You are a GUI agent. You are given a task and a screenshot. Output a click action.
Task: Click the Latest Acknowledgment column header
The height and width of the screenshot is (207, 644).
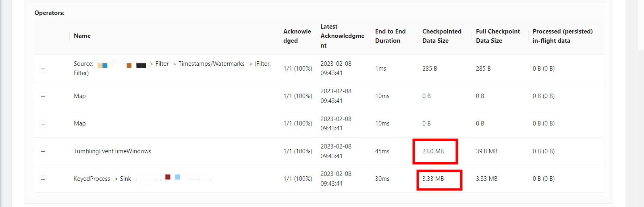343,36
